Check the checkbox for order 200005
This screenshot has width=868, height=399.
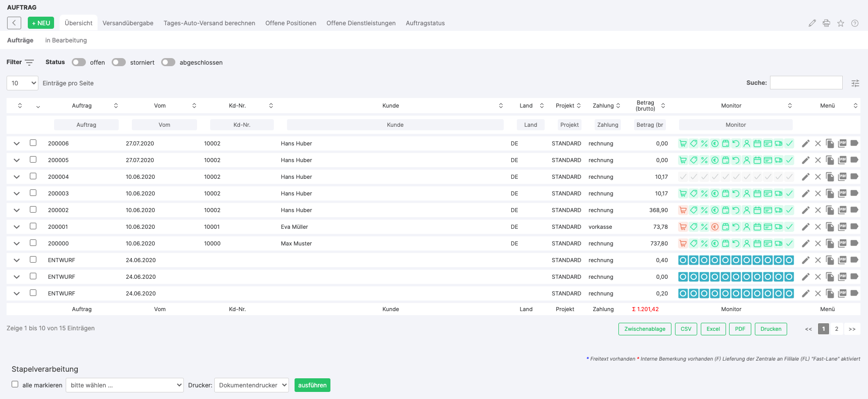point(33,160)
